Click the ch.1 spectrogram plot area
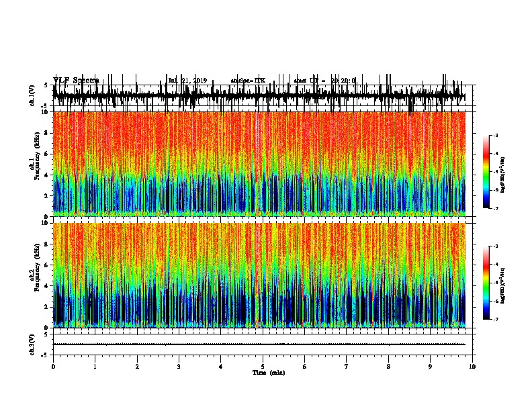The width and height of the screenshot is (532, 411). point(259,164)
